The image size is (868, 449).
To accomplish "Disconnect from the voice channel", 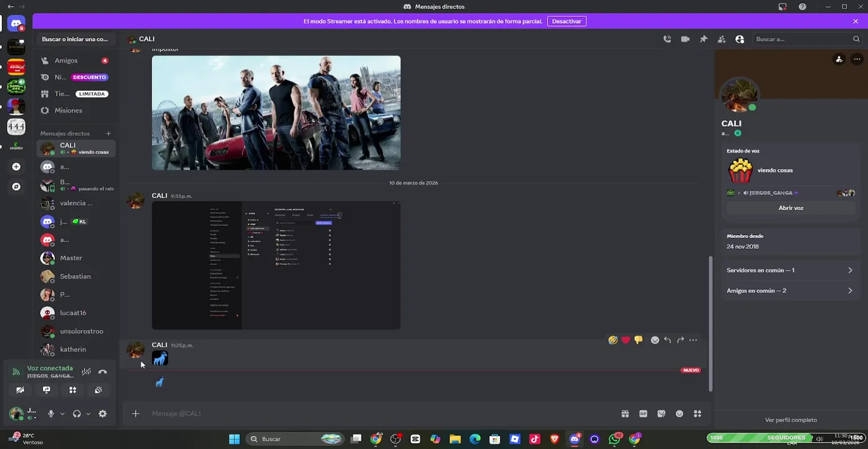I will (x=103, y=372).
